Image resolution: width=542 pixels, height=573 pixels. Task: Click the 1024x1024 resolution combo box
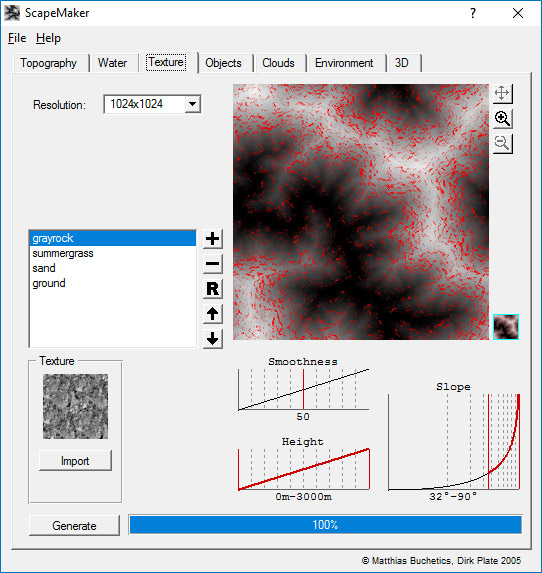point(152,105)
